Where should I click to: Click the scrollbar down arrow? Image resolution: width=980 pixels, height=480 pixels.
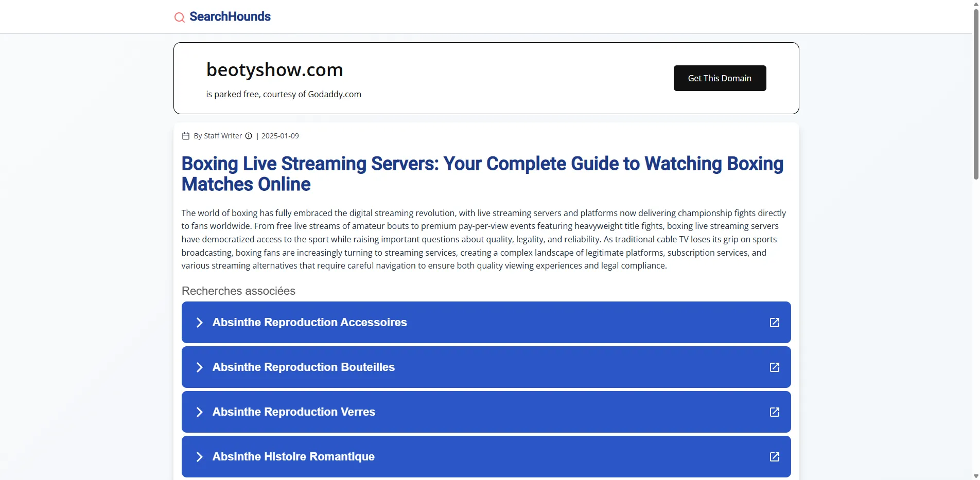(975, 476)
